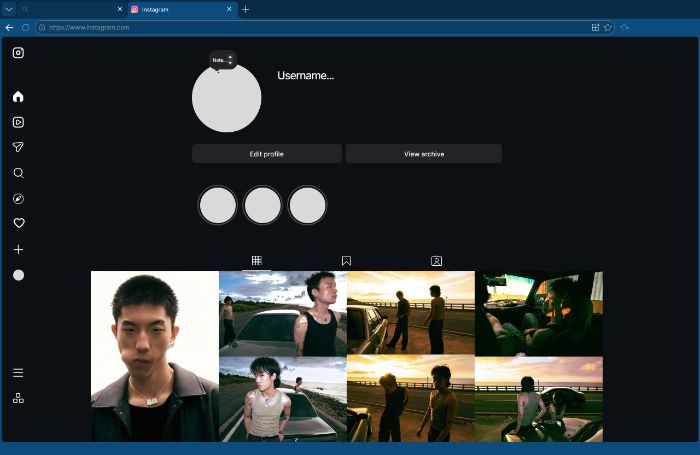Open a new browser tab
The image size is (700, 455).
246,9
